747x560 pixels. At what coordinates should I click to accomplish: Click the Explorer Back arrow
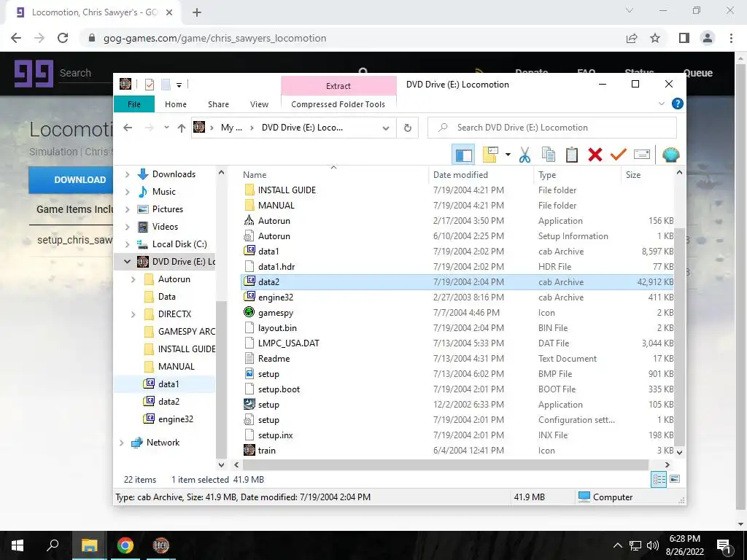[128, 128]
